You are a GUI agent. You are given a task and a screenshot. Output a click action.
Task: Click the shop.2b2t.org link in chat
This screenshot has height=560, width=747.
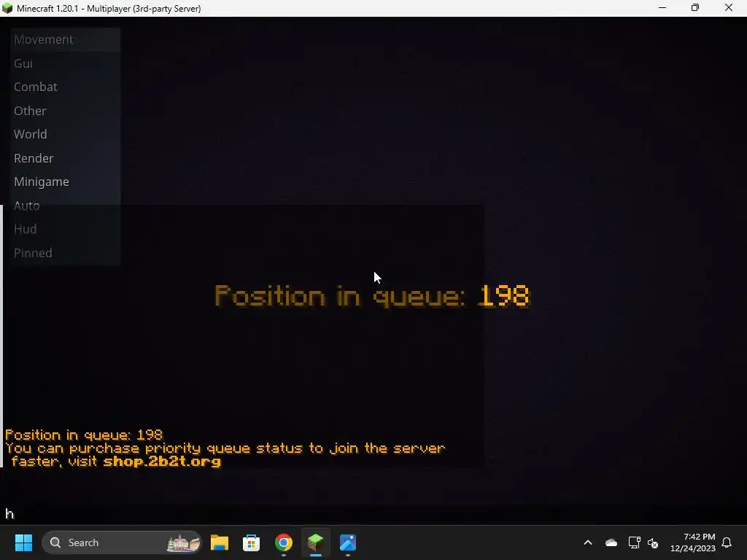pos(162,462)
